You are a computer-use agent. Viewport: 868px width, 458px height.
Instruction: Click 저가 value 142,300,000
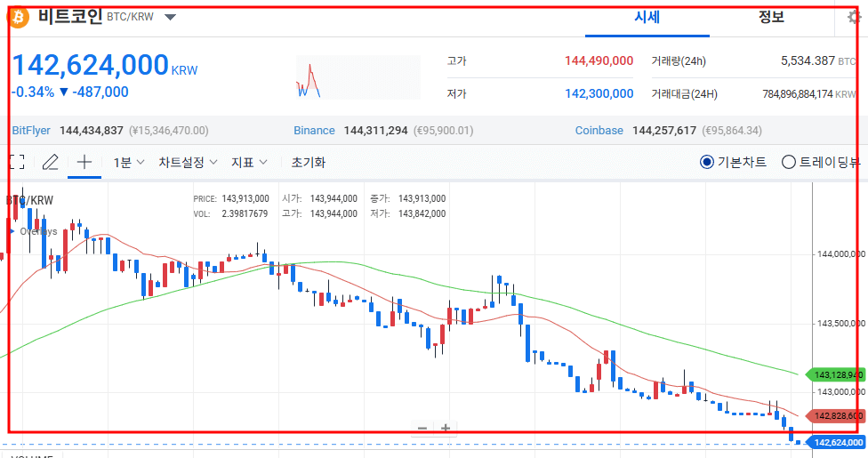point(599,93)
